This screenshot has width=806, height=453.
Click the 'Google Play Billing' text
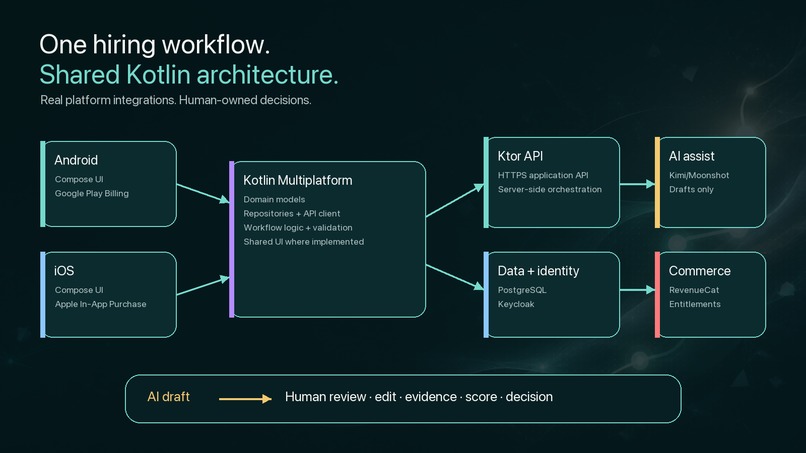click(91, 193)
